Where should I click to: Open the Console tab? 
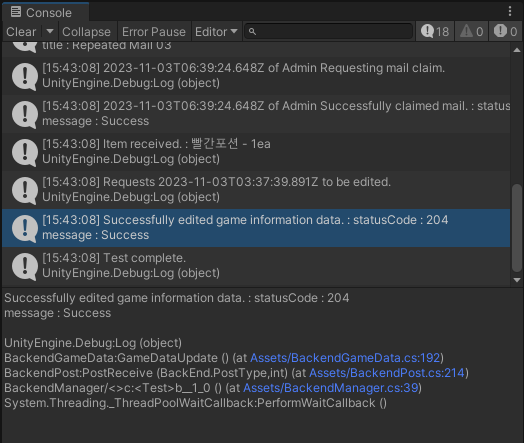pyautogui.click(x=45, y=12)
